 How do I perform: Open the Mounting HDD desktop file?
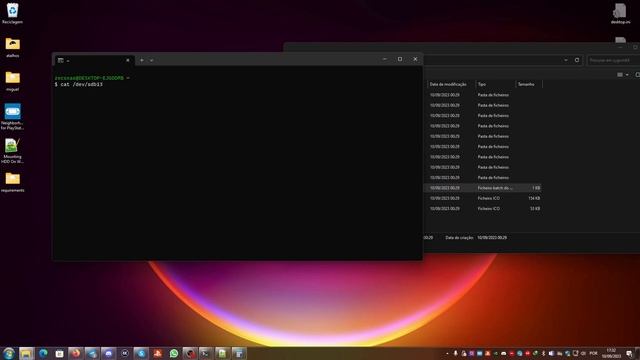[x=12, y=151]
